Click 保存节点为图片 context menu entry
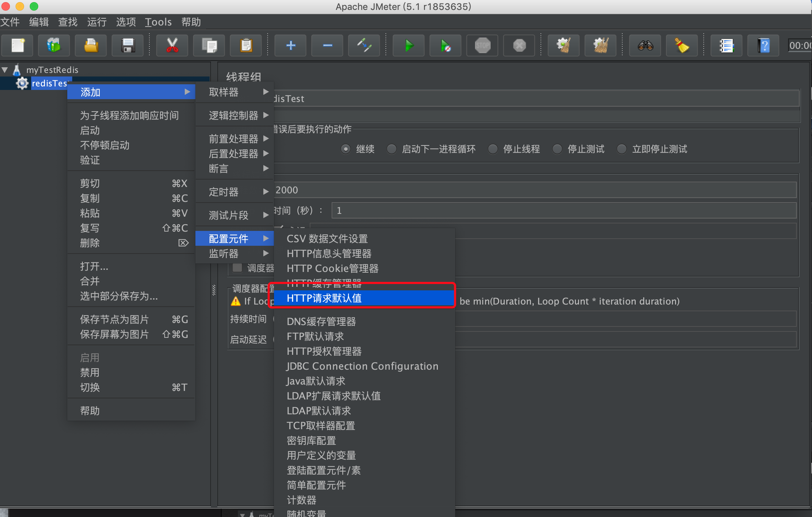 (114, 319)
